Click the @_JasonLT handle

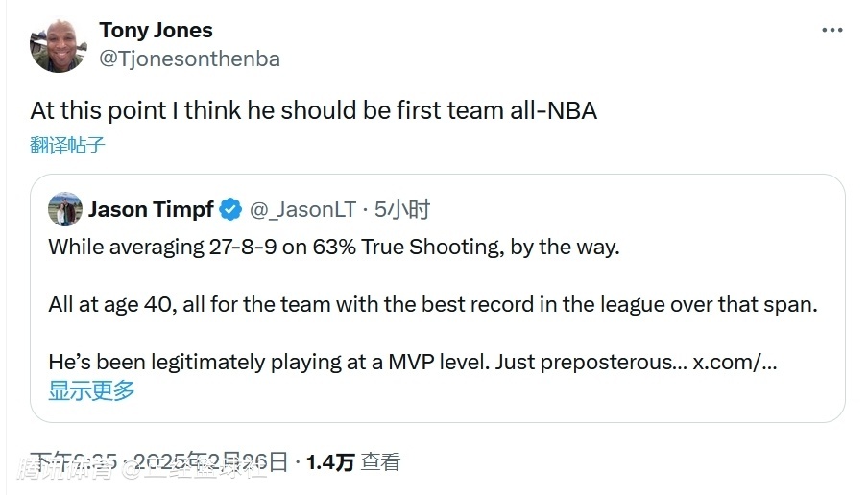click(303, 209)
